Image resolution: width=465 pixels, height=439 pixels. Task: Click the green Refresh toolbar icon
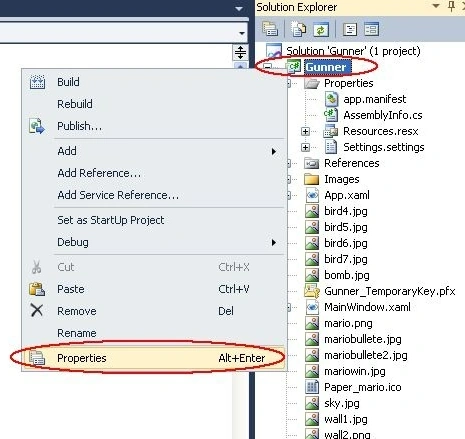pyautogui.click(x=320, y=29)
